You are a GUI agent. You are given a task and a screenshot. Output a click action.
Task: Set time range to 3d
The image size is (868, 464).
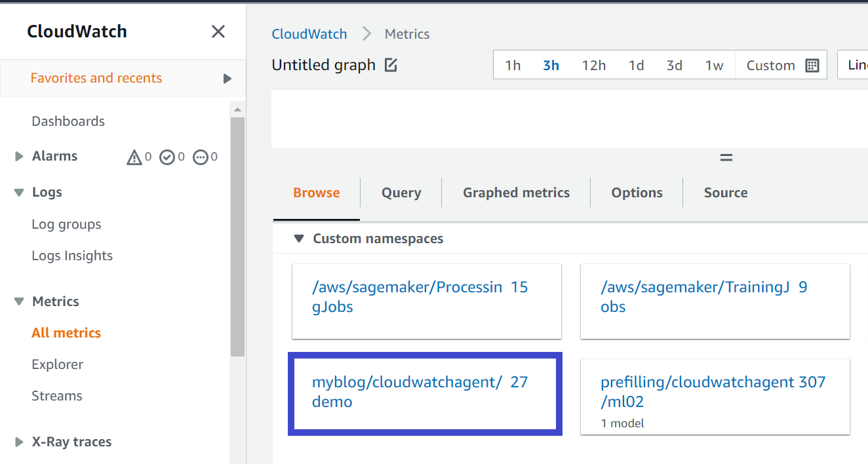pyautogui.click(x=675, y=66)
